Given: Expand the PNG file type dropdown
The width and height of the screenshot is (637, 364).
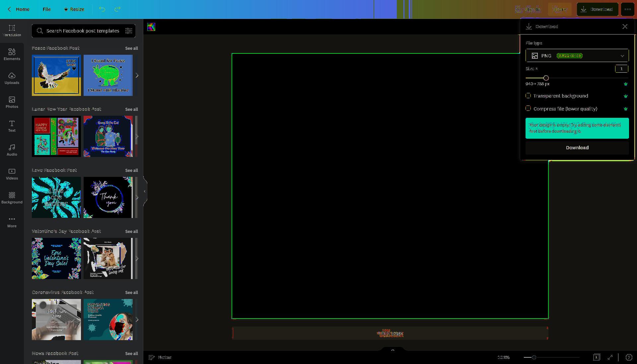Looking at the screenshot, I should 577,56.
